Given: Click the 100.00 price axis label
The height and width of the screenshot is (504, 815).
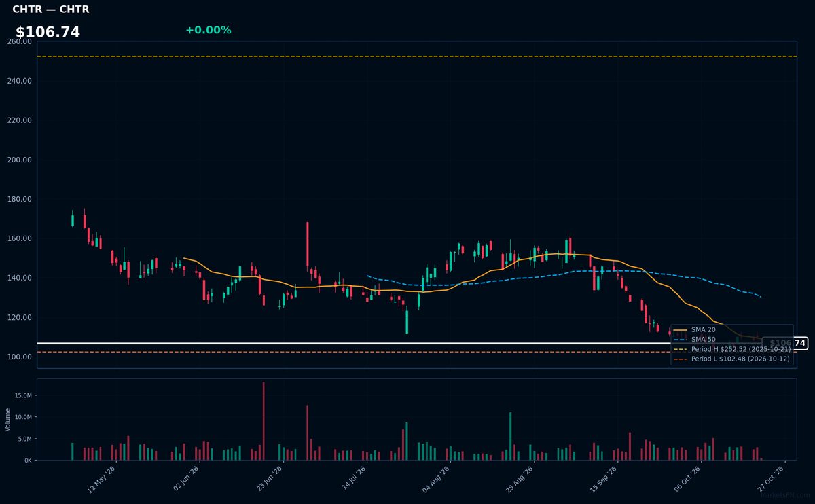Looking at the screenshot, I should click(x=20, y=357).
